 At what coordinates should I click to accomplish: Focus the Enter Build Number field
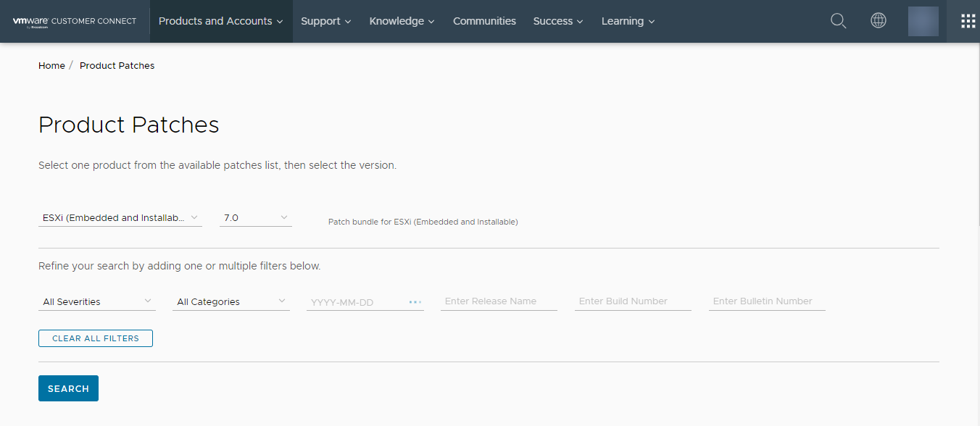click(x=633, y=301)
